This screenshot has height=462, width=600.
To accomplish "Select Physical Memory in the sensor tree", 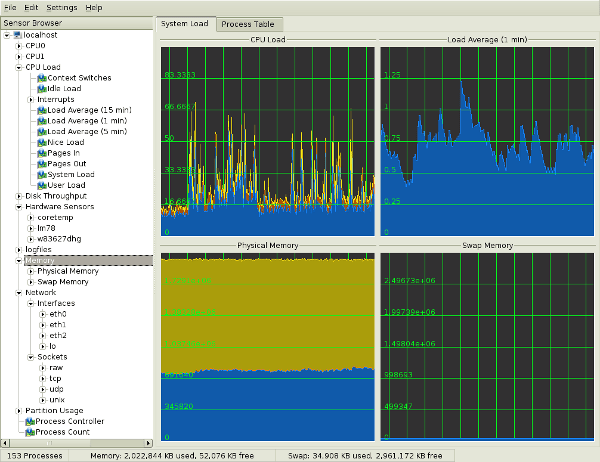I will click(68, 271).
